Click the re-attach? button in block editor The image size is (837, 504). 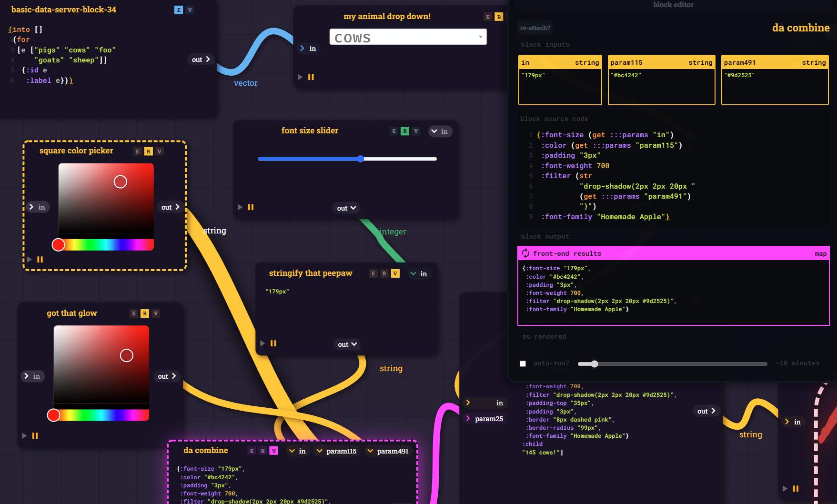[535, 28]
